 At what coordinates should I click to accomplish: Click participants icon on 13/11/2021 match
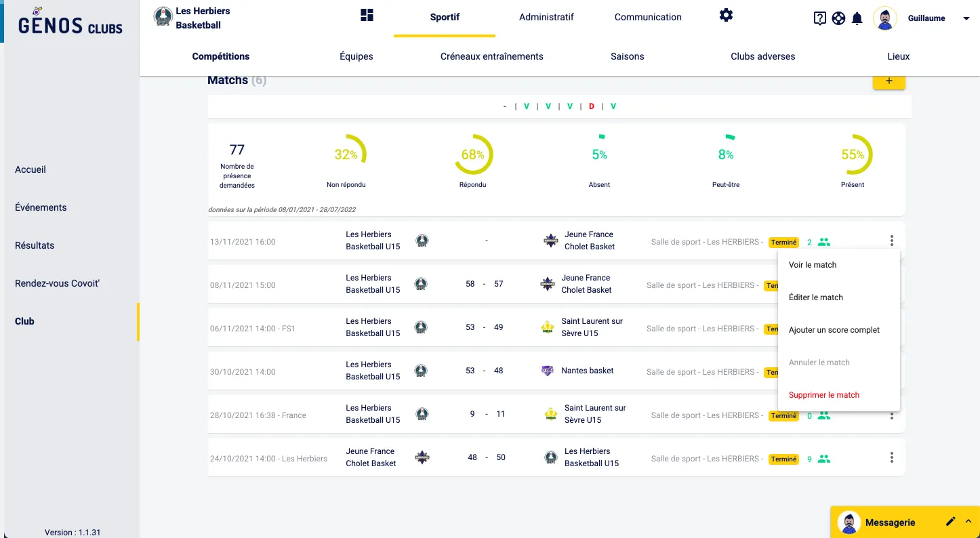(824, 242)
